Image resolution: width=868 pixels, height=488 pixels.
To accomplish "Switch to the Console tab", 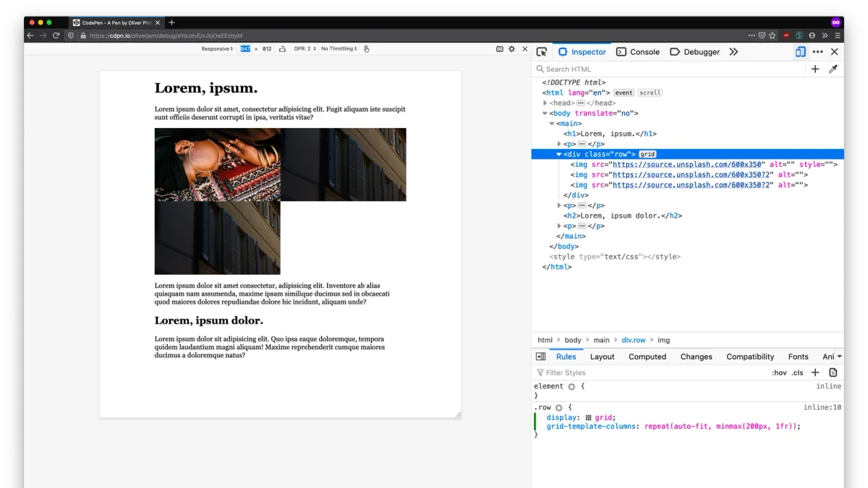I will (638, 52).
